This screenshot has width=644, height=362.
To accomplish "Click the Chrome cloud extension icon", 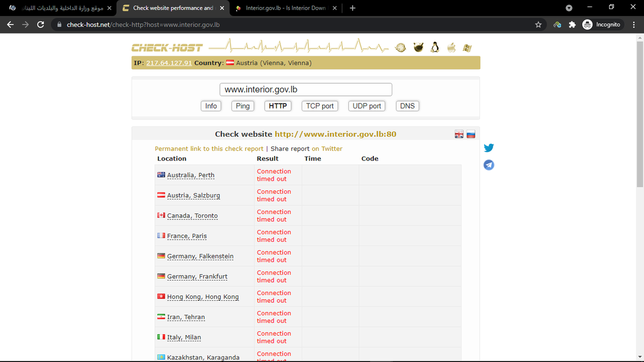I will [x=557, y=25].
